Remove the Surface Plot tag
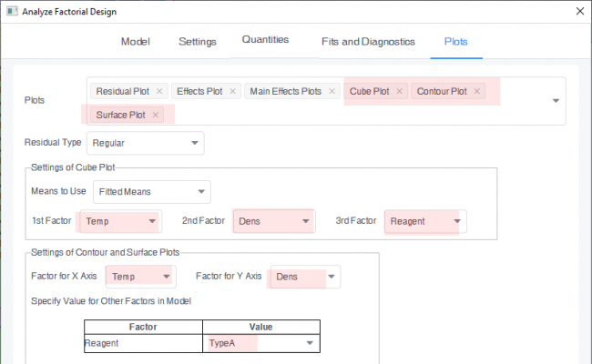 click(156, 115)
